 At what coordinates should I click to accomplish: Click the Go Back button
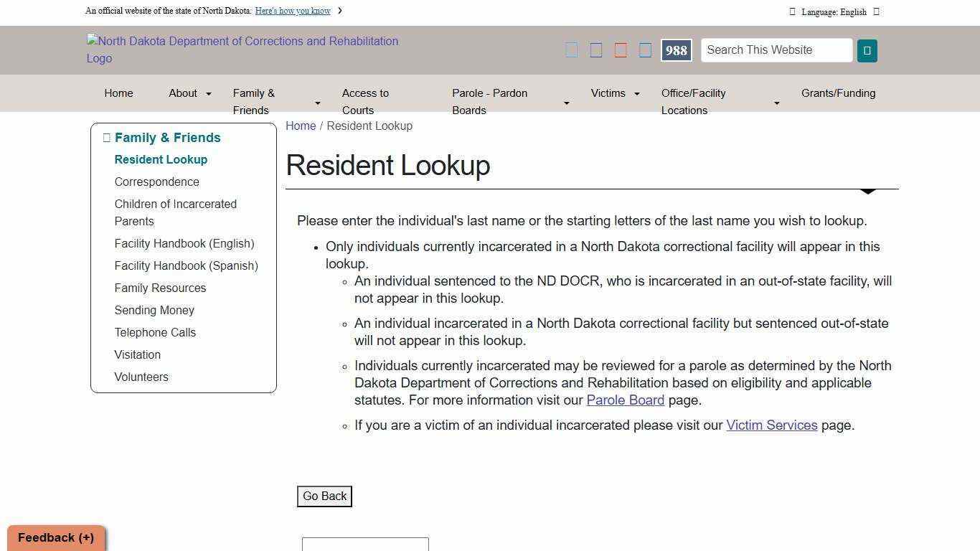click(324, 496)
